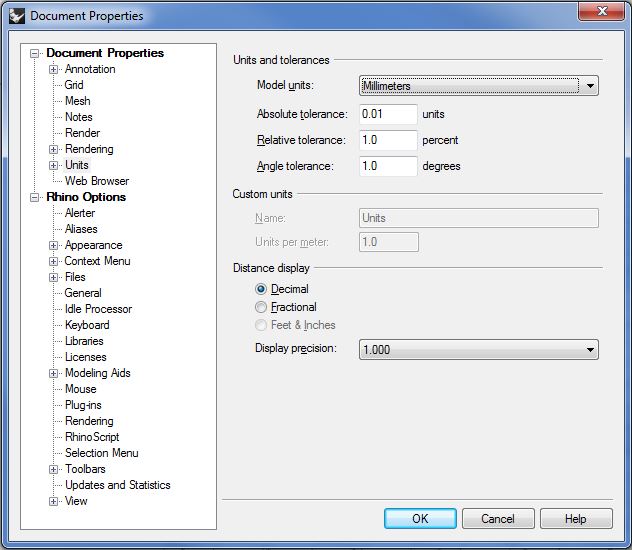Image resolution: width=632 pixels, height=550 pixels.
Task: Open the Libraries options page
Action: [x=84, y=341]
